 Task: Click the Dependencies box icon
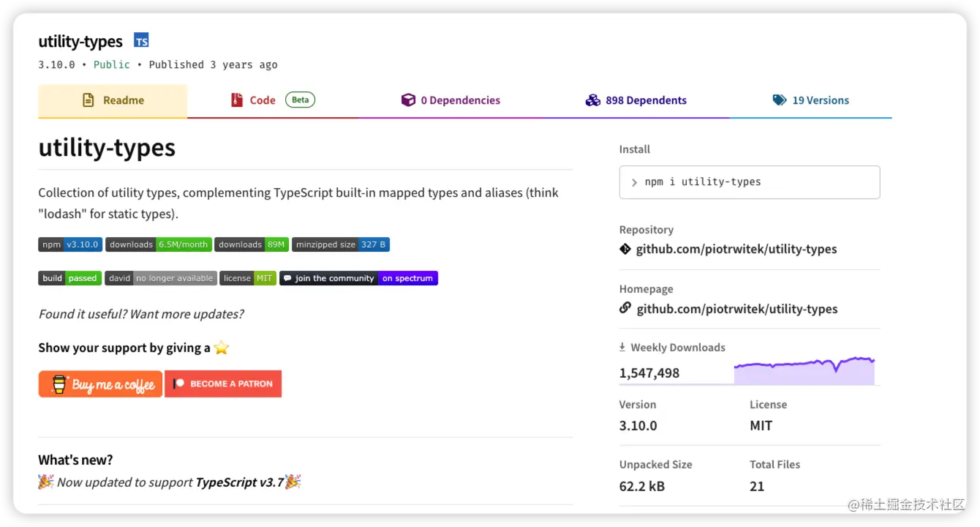tap(408, 100)
